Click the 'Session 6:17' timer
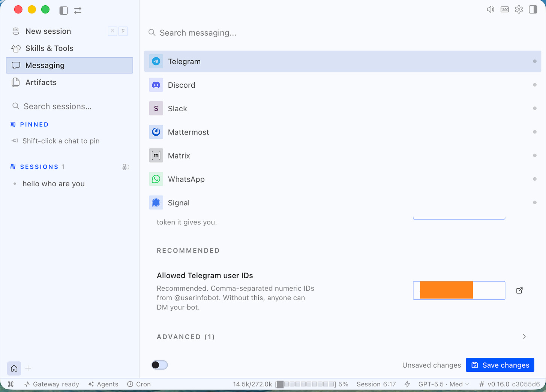The image size is (546, 392). coord(376,384)
